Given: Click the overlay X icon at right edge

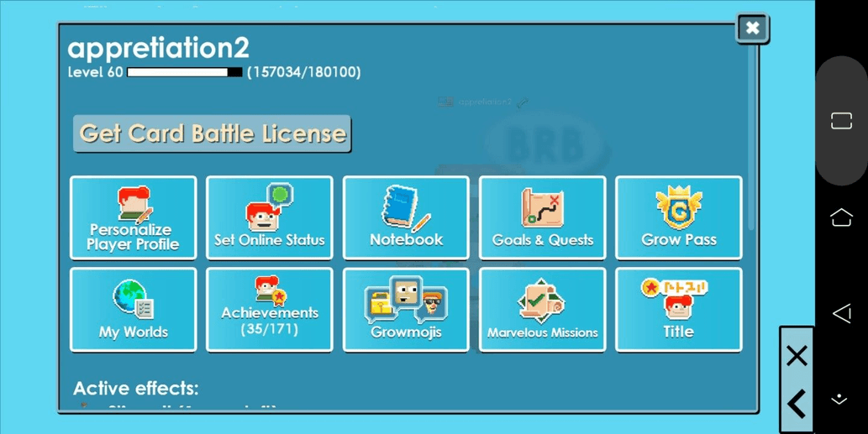Looking at the screenshot, I should (797, 356).
